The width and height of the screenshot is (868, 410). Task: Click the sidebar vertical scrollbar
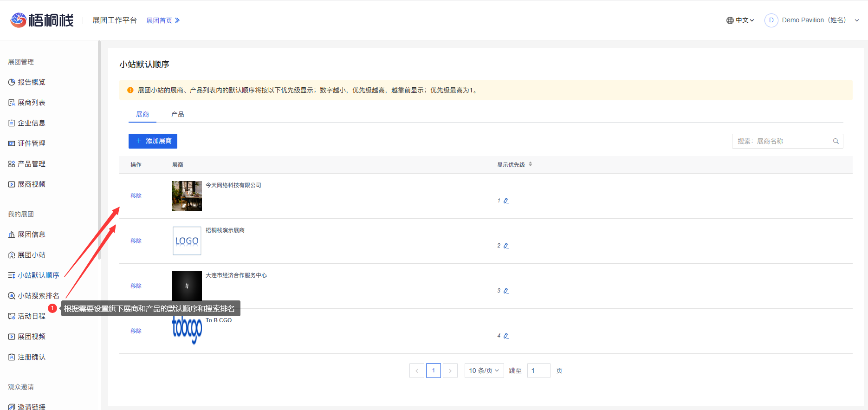click(x=99, y=150)
